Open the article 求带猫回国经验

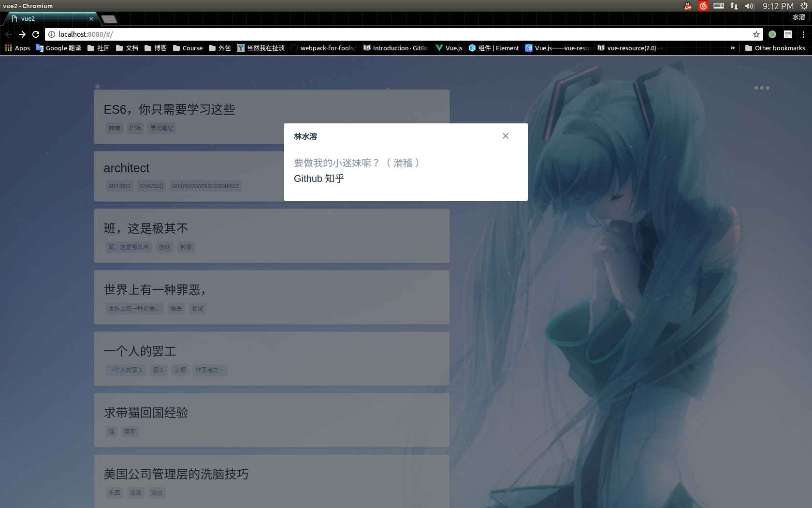[x=146, y=413]
